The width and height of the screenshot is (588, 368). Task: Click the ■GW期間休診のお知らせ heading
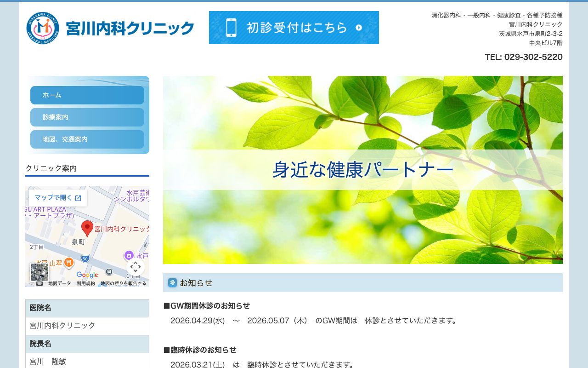pos(207,306)
